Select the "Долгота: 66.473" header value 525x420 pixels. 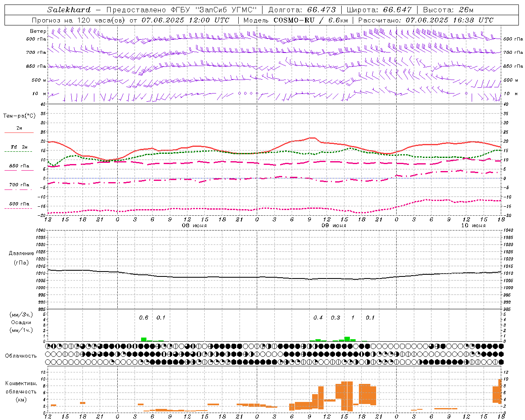(x=302, y=10)
